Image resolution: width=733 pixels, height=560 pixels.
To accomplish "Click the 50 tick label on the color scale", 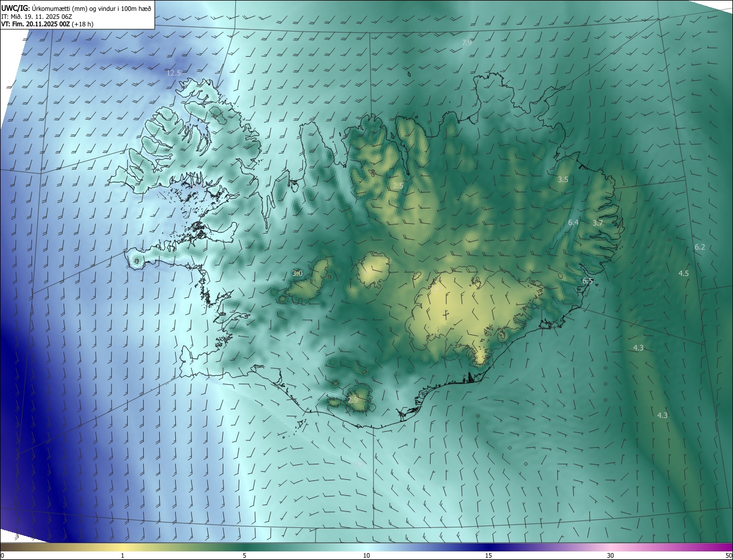I will tap(728, 555).
